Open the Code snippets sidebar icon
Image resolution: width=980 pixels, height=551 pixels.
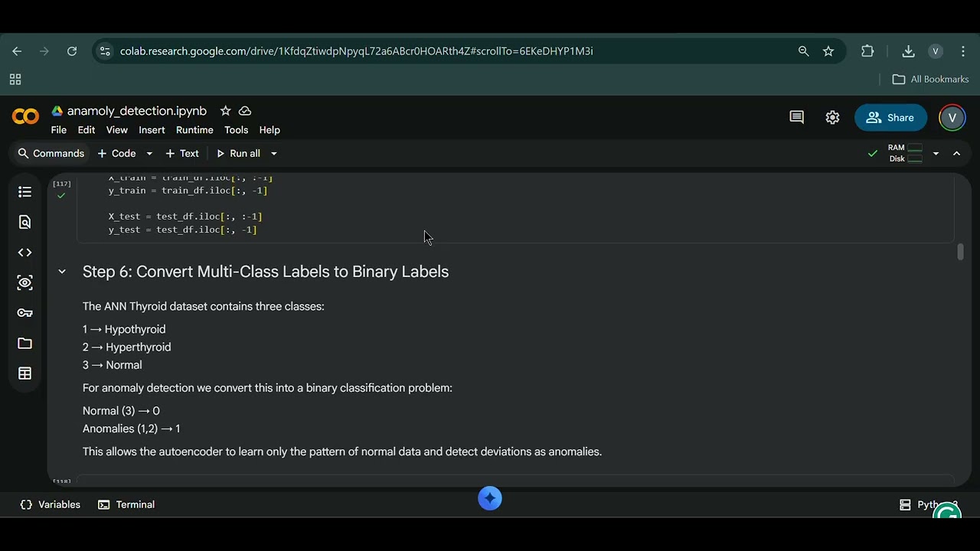(x=24, y=253)
